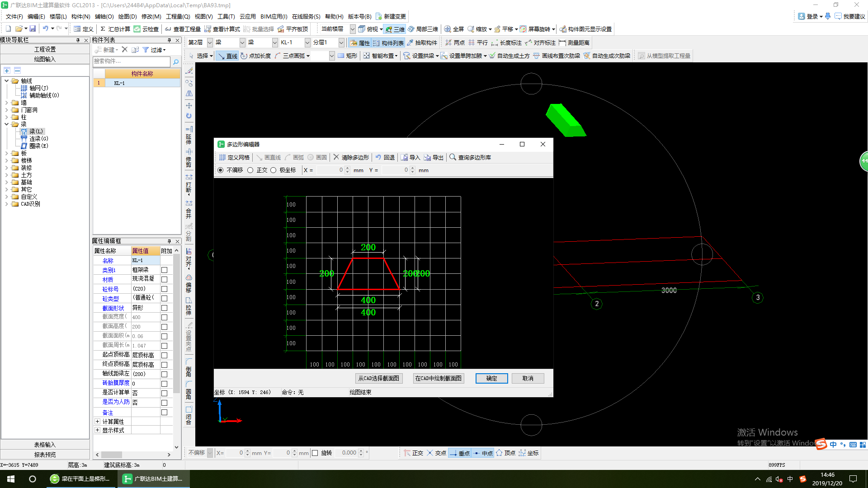
Task: Click the 回退 undo tool in polygon editor
Action: click(385, 157)
